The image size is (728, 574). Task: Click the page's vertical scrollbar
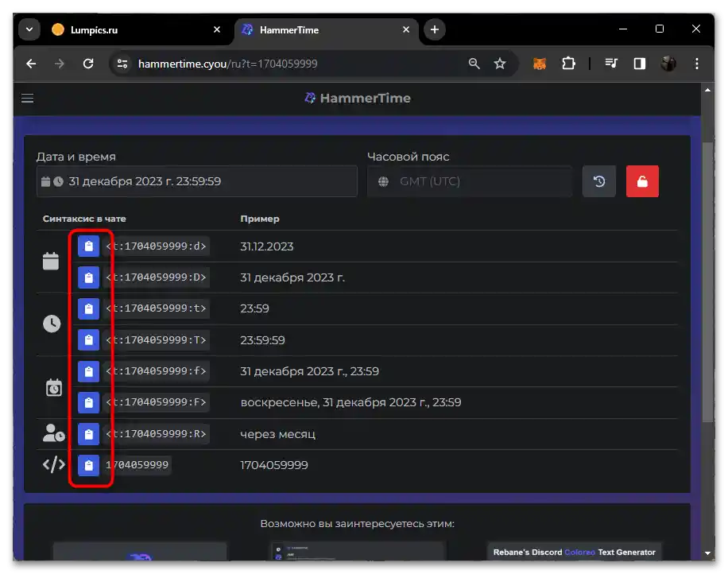[707, 278]
